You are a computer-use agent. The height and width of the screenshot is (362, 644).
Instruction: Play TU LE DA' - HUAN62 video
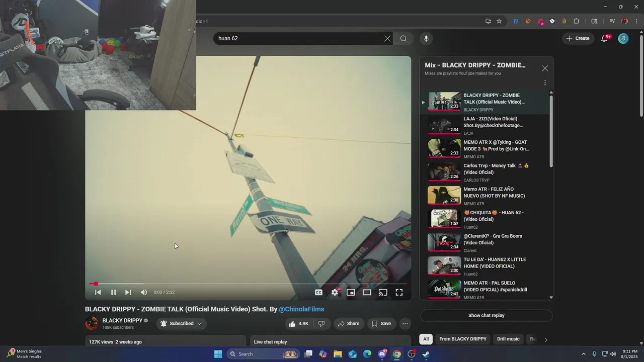coord(486,266)
